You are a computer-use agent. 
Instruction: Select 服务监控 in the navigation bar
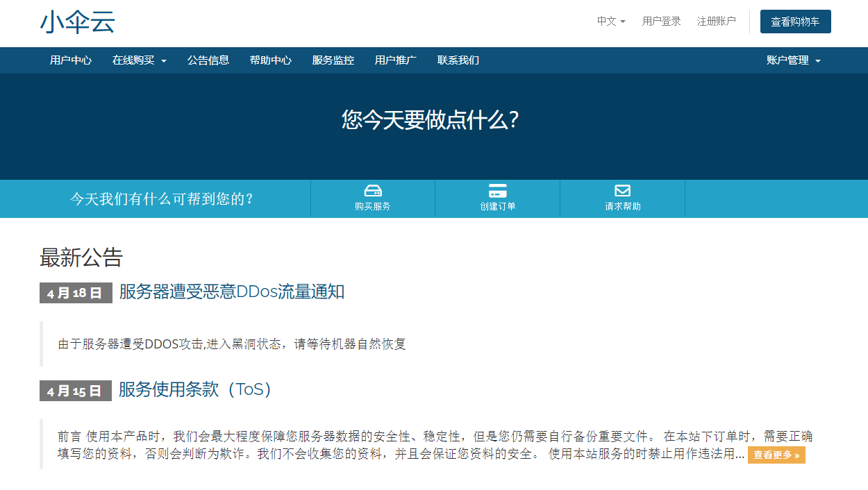[x=333, y=60]
